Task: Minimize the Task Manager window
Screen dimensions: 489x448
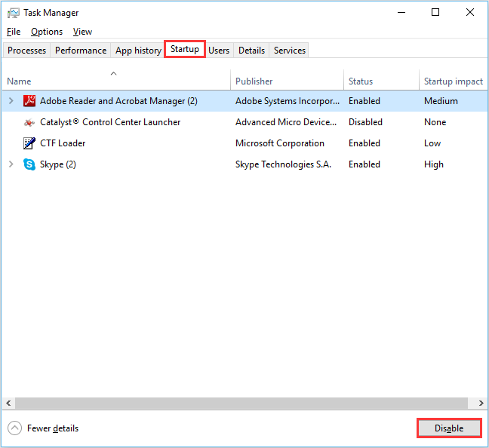Action: click(401, 13)
